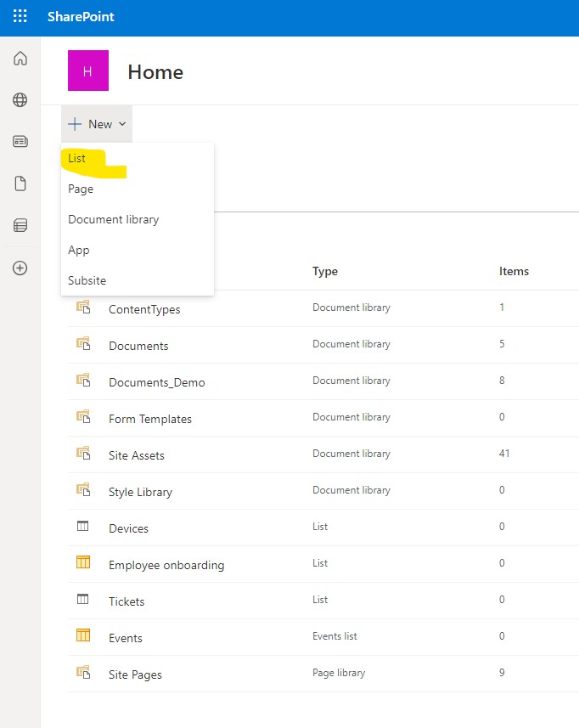Choose Document library in New menu
This screenshot has height=728, width=579.
click(x=113, y=220)
